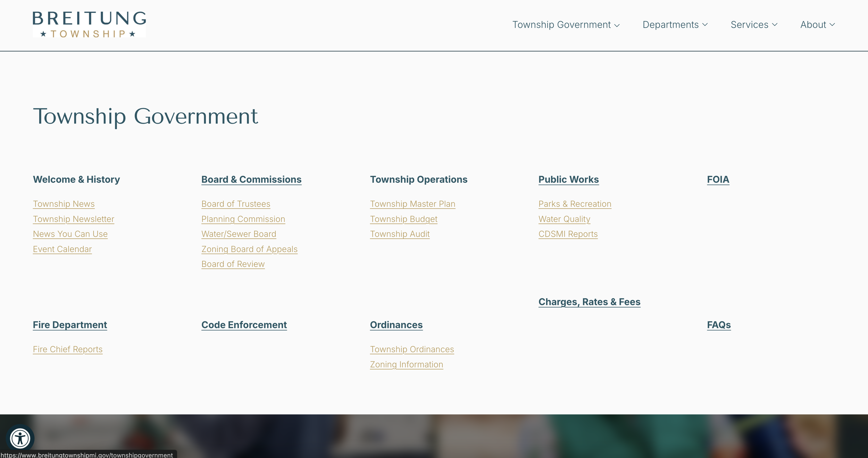Click the Breitung Township logo
The image size is (868, 458).
click(x=89, y=24)
